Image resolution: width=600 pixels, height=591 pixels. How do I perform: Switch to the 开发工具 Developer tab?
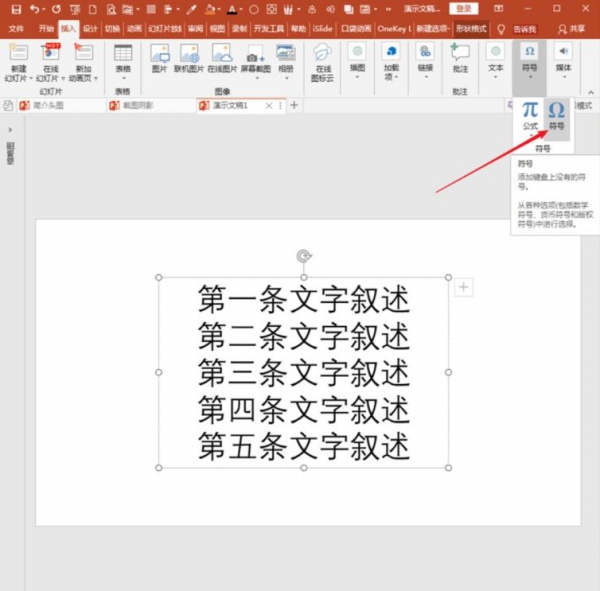click(269, 29)
